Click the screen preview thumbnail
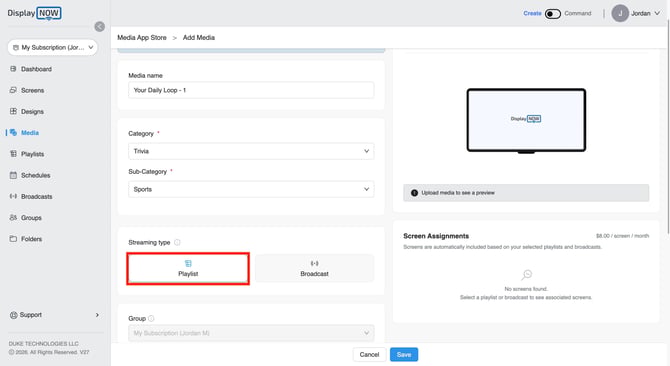This screenshot has width=670, height=366. tap(526, 121)
